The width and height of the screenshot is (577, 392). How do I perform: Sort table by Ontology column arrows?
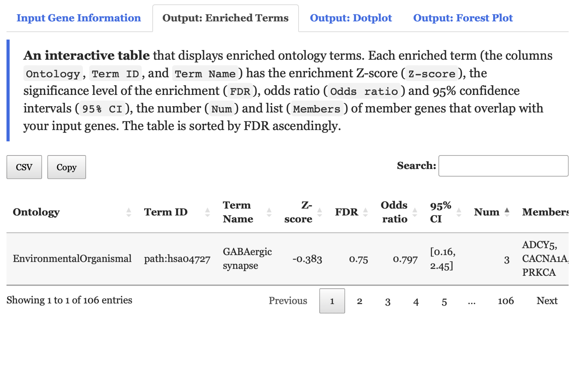(x=128, y=212)
